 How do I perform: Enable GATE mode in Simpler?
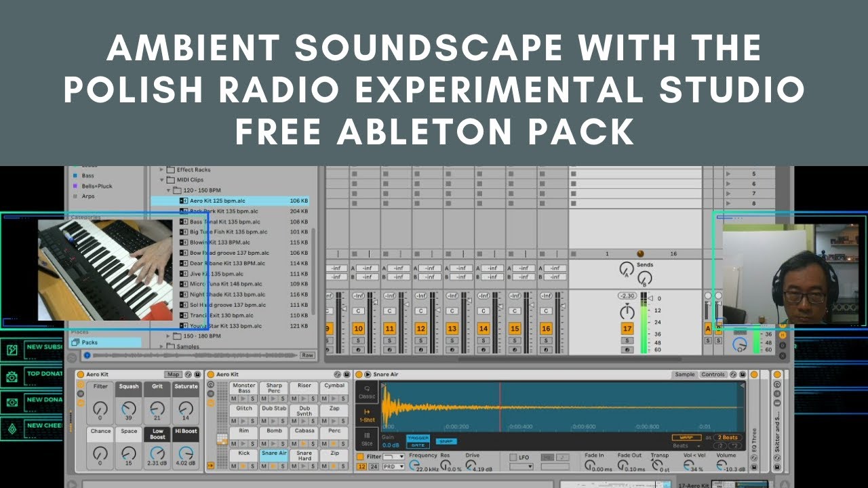418,445
